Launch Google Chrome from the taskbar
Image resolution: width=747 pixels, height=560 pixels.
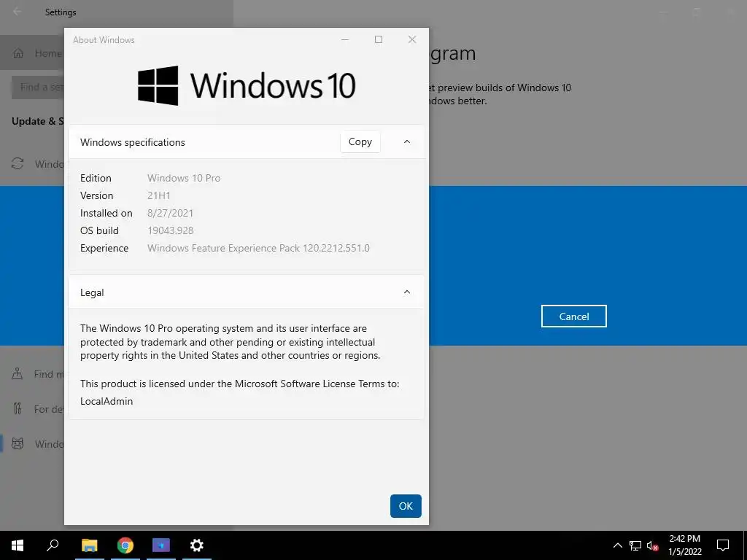point(125,545)
